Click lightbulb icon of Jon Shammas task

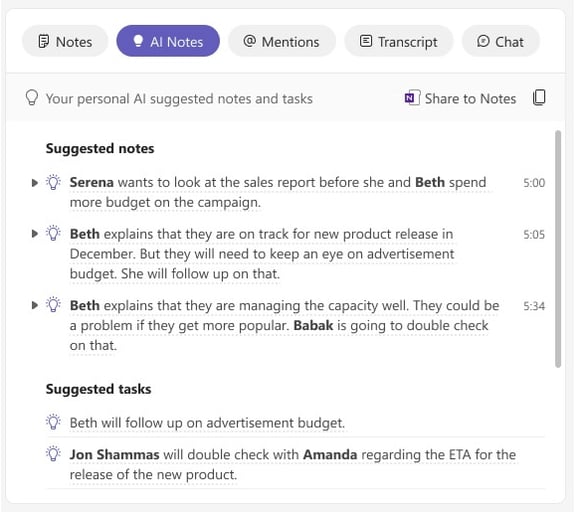[53, 454]
